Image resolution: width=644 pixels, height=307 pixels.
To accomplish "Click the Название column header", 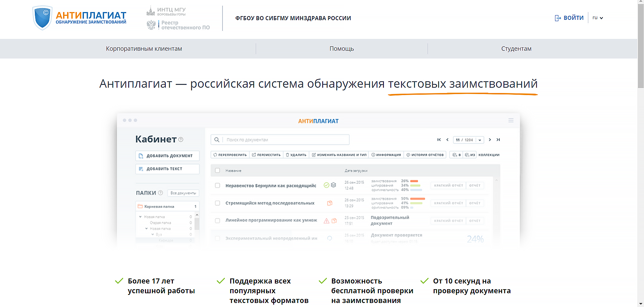I will [x=233, y=171].
